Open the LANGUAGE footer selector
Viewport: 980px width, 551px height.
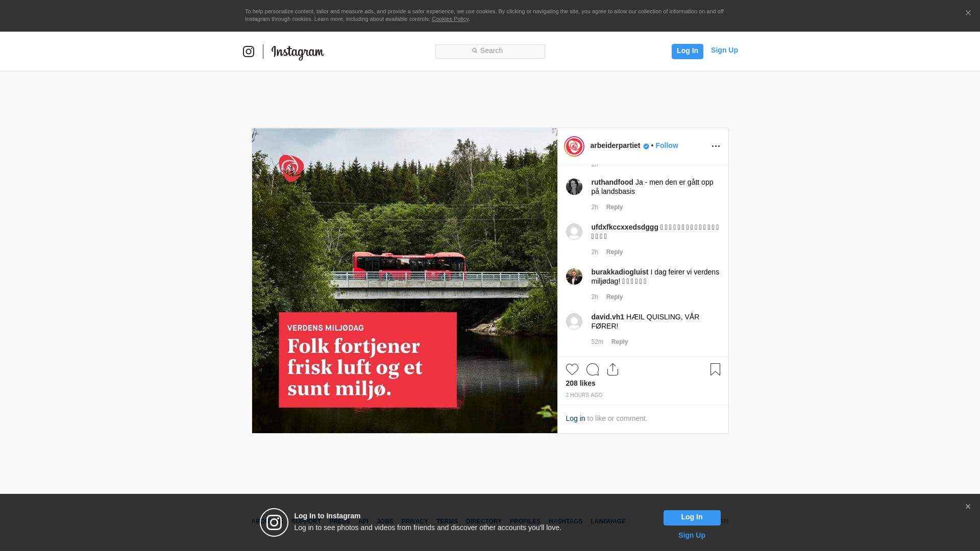[x=608, y=521]
